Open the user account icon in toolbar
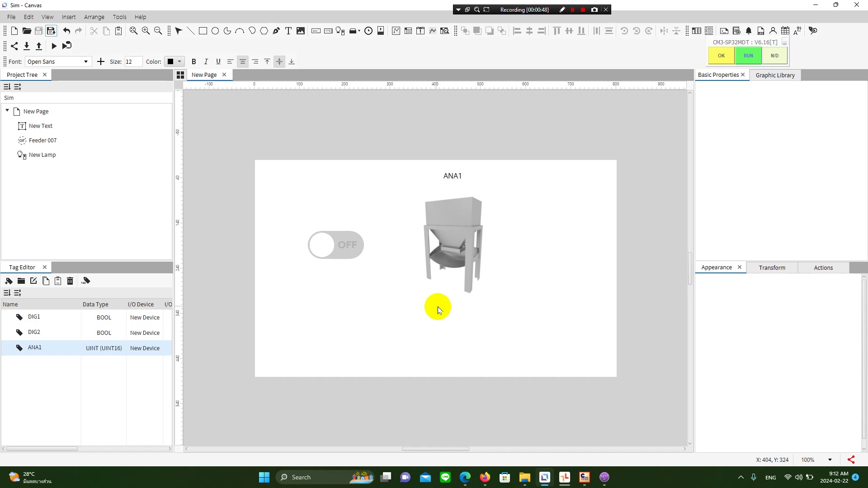The image size is (868, 488). [x=773, y=31]
